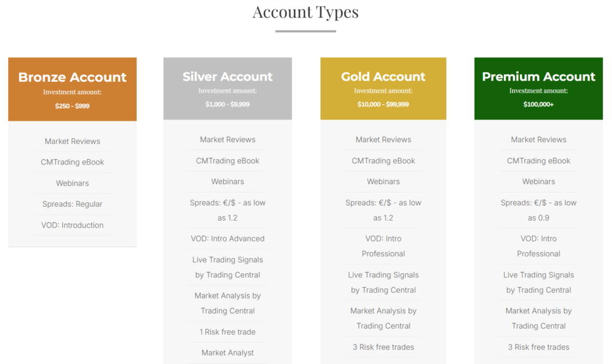612x364 pixels.
Task: Choose the Premium Account header card
Action: (x=538, y=77)
